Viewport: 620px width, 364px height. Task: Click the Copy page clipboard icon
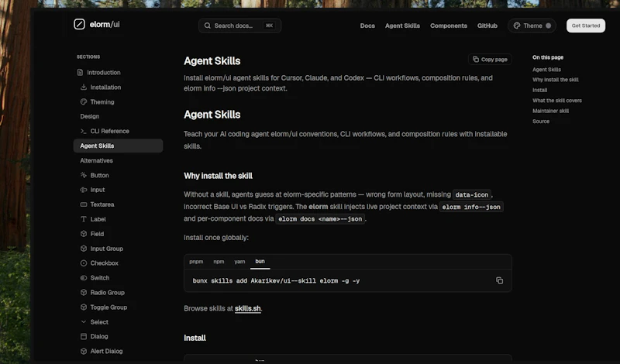pos(476,60)
